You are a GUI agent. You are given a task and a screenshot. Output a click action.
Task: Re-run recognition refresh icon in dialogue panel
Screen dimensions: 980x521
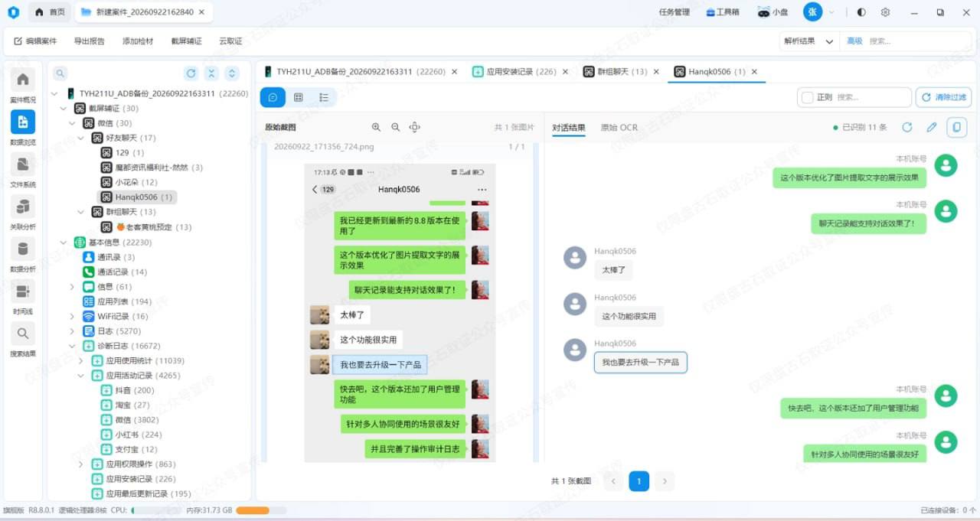907,127
